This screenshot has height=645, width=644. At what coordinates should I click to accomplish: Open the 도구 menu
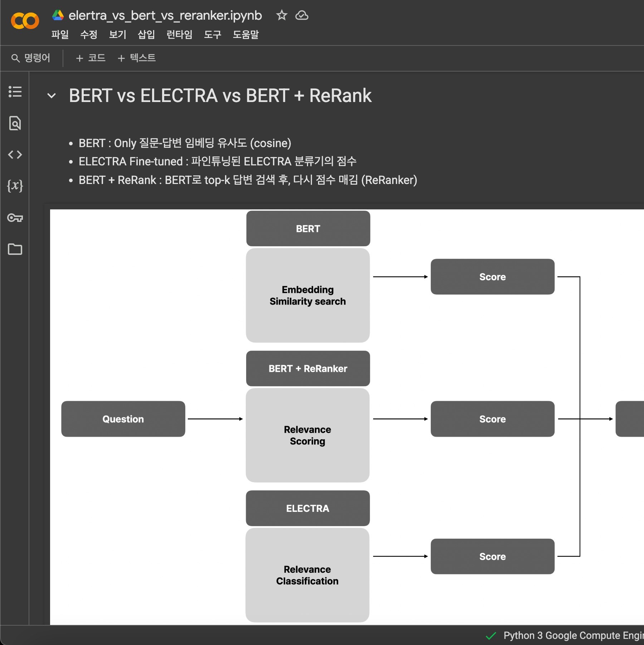coord(213,35)
